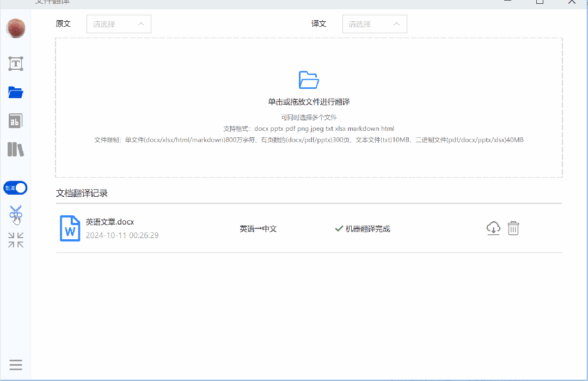Download the translated 英语文章.docx file
This screenshot has height=381, width=588.
click(x=493, y=228)
